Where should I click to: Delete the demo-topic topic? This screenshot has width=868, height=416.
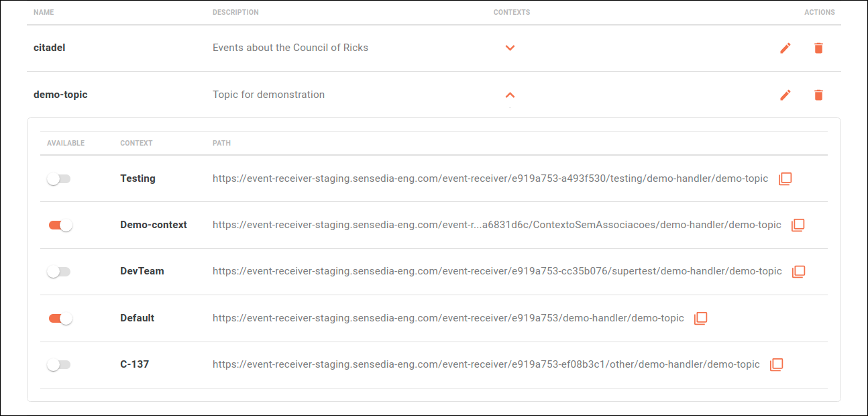coord(818,95)
